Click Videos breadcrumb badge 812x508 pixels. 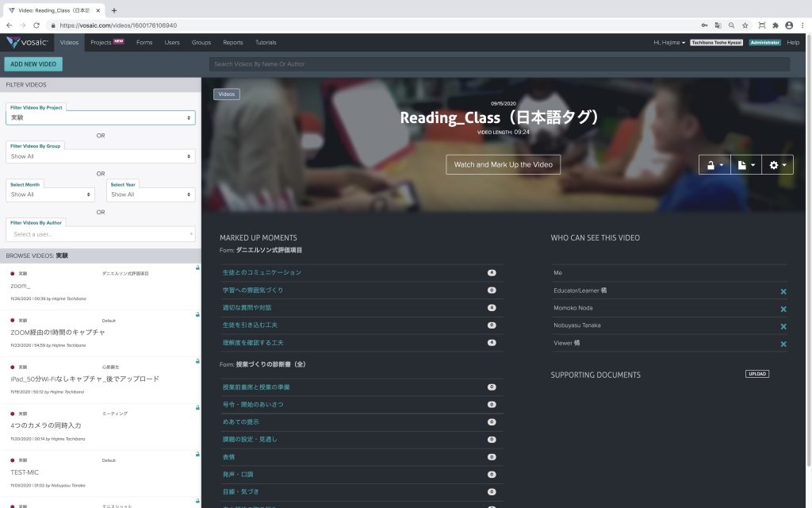click(x=226, y=94)
